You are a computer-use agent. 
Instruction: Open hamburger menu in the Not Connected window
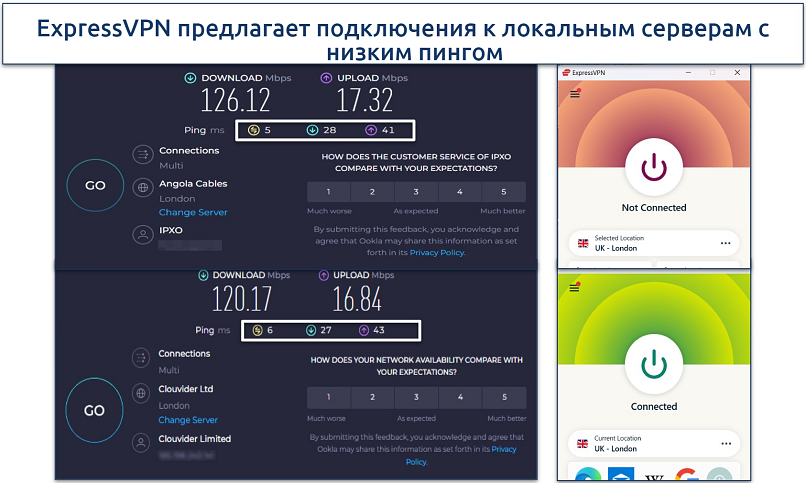click(574, 94)
